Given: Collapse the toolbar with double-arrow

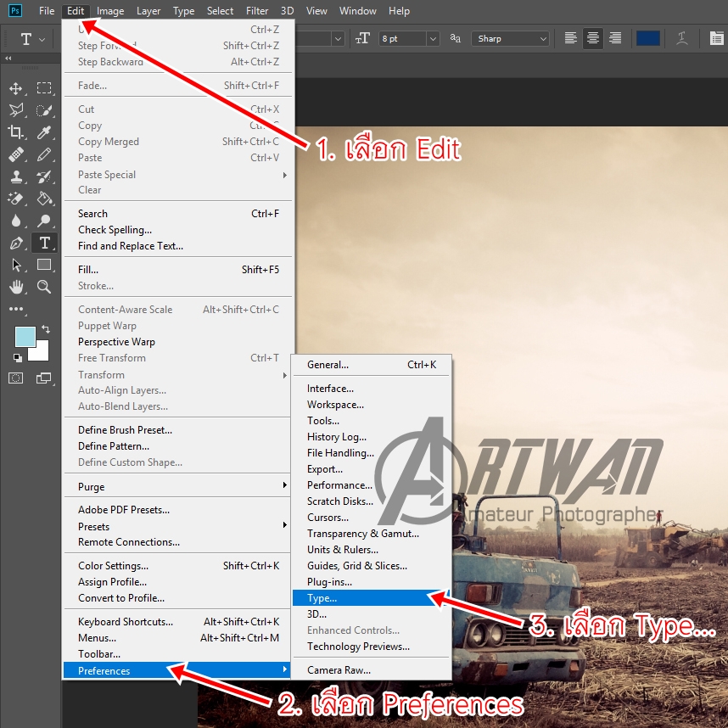Looking at the screenshot, I should tap(8, 58).
